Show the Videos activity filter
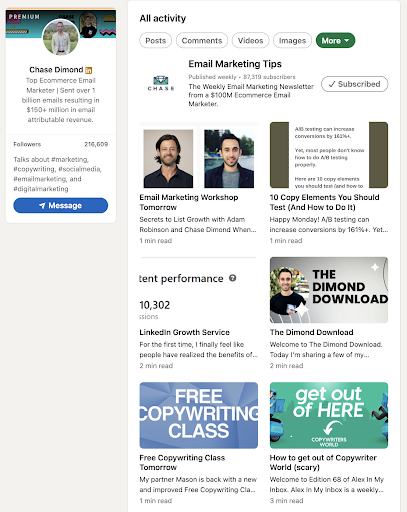Image resolution: width=407 pixels, height=512 pixels. [x=250, y=40]
